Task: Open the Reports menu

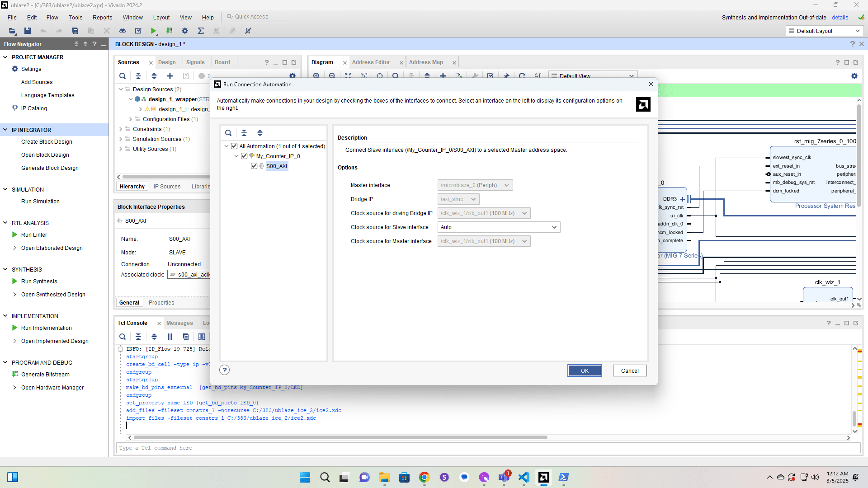Action: [102, 18]
